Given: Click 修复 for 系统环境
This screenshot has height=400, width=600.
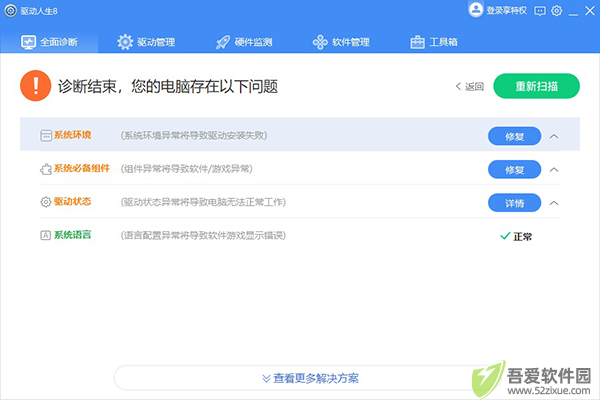Looking at the screenshot, I should point(514,136).
